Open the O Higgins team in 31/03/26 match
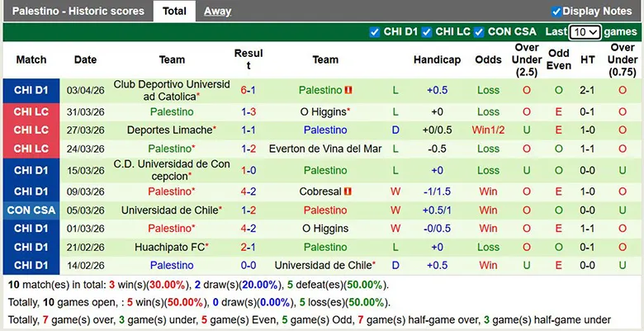This screenshot has width=644, height=331. (x=325, y=111)
